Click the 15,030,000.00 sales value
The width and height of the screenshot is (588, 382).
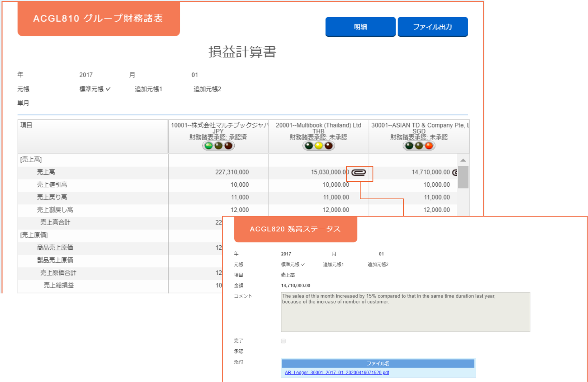tap(330, 172)
